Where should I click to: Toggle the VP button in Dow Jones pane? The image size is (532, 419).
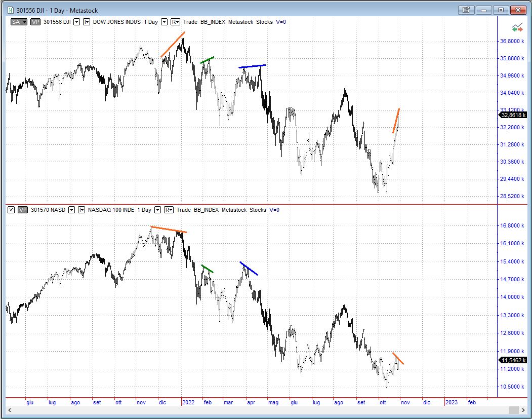(35, 22)
